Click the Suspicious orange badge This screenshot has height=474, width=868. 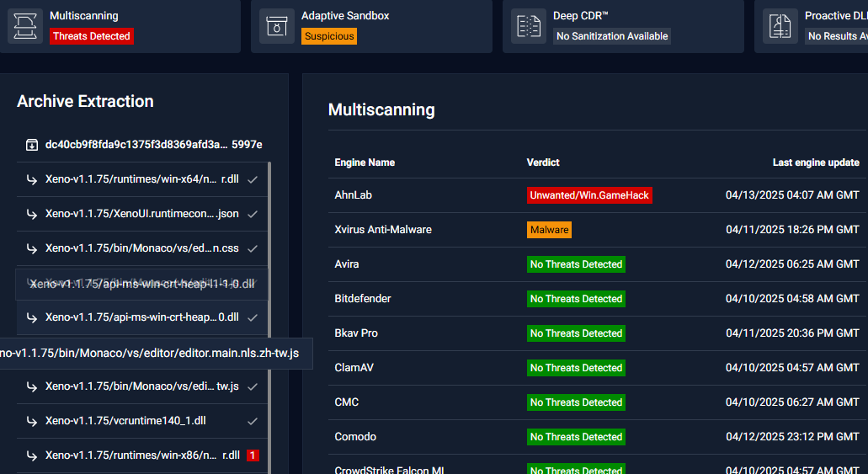[329, 36]
